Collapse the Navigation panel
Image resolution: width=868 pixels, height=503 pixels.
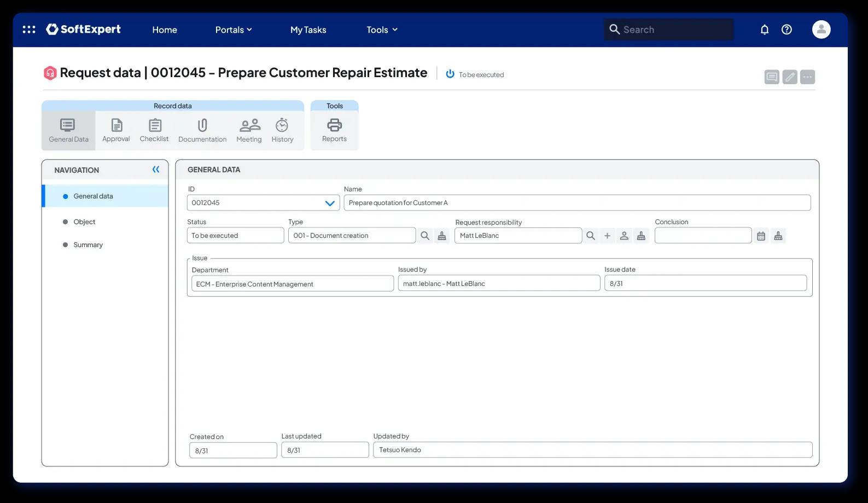tap(156, 169)
